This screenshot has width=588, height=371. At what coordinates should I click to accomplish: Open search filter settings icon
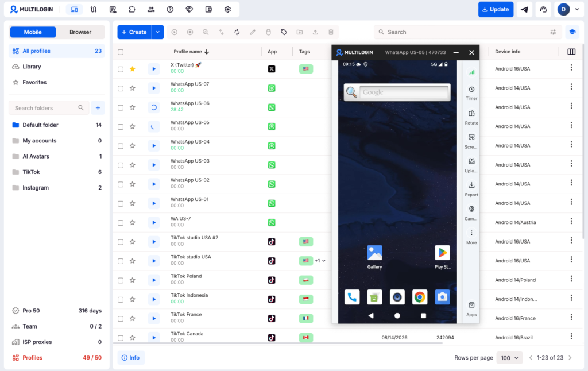[553, 32]
